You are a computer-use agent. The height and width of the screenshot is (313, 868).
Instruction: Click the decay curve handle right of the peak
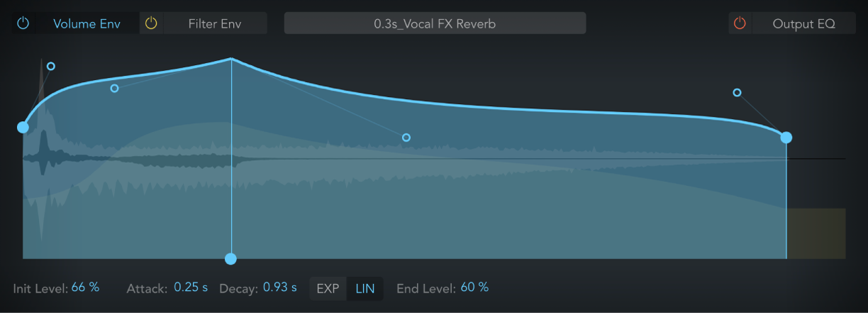point(406,137)
